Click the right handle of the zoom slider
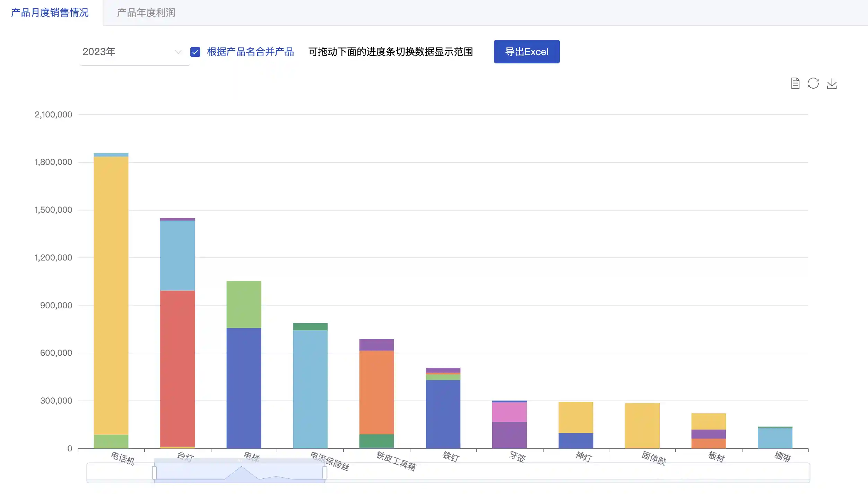The width and height of the screenshot is (868, 494). tap(325, 473)
